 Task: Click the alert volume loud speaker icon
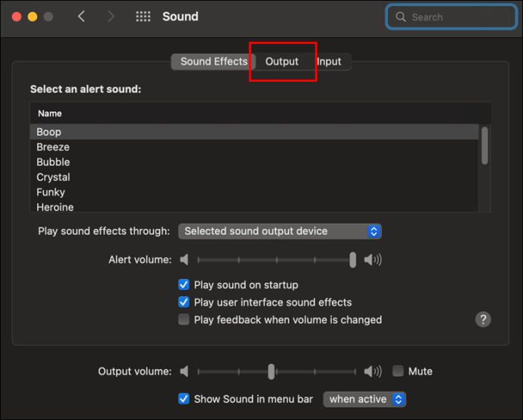click(373, 260)
